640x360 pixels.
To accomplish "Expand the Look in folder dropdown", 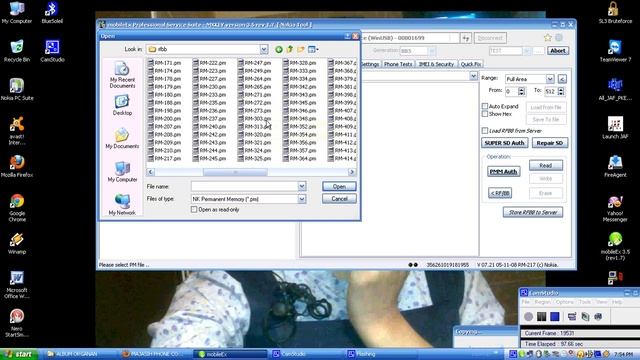I will [x=264, y=49].
